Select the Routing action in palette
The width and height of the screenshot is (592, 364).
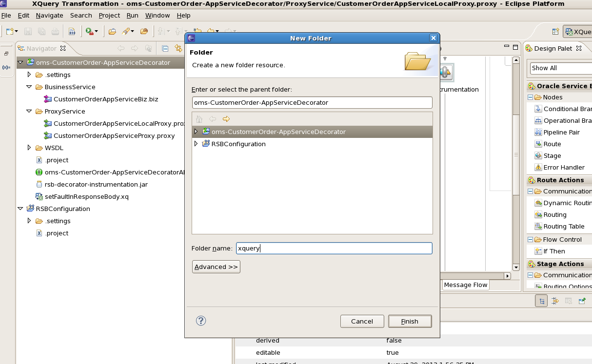[551, 214]
